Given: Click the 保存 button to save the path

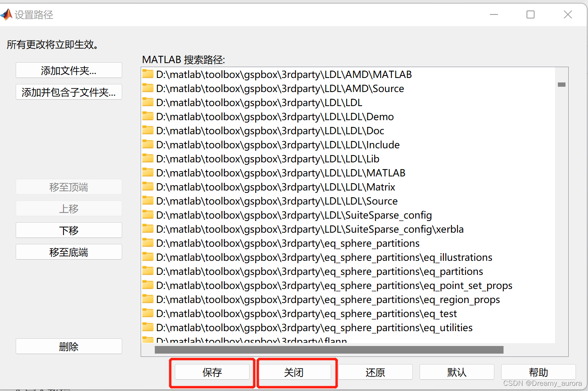Looking at the screenshot, I should click(212, 372).
